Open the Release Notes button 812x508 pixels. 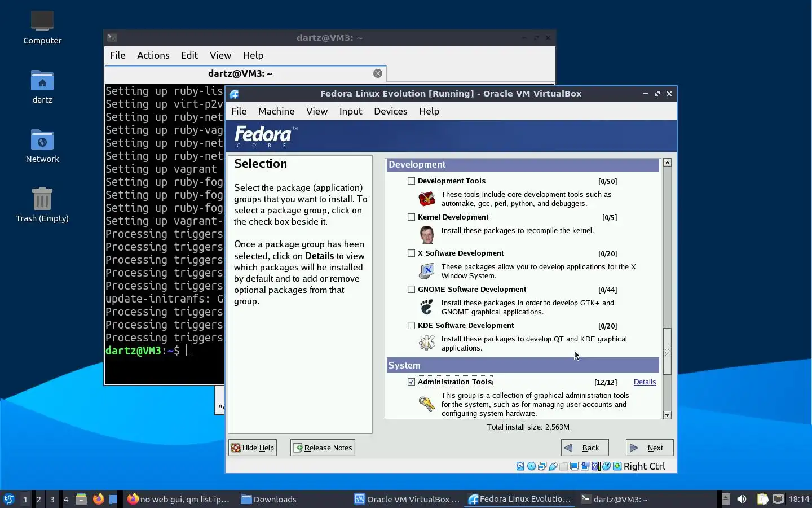click(323, 448)
